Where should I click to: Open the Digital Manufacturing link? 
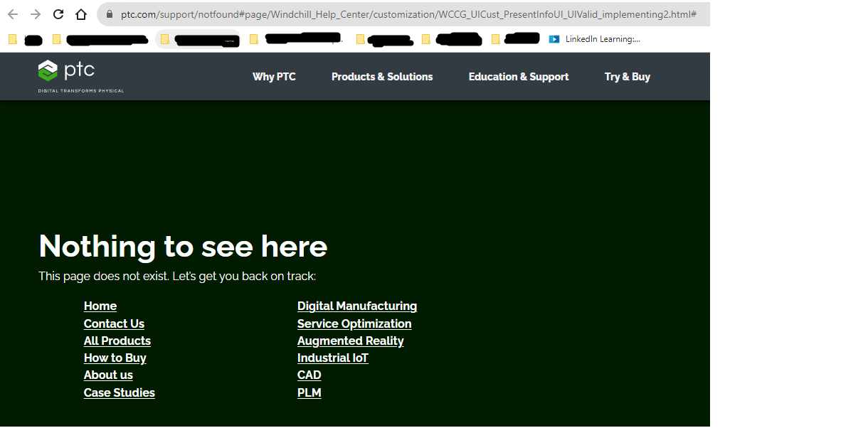pos(357,306)
